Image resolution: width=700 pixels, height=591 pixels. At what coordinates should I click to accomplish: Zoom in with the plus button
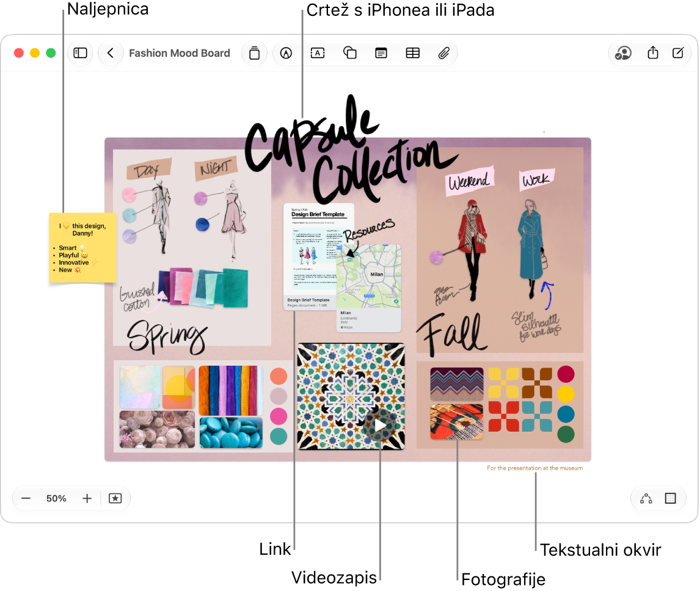87,498
